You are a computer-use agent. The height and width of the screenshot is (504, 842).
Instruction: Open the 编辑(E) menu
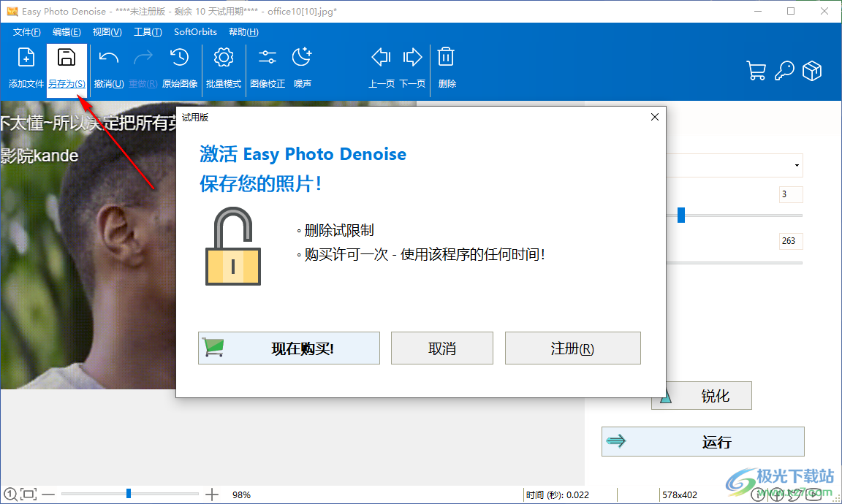click(x=67, y=32)
